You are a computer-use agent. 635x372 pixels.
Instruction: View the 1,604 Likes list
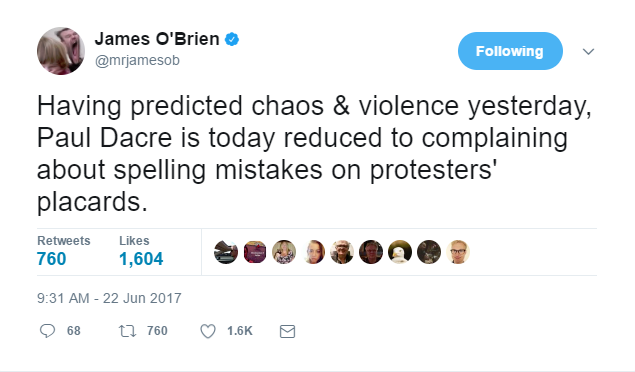[141, 251]
